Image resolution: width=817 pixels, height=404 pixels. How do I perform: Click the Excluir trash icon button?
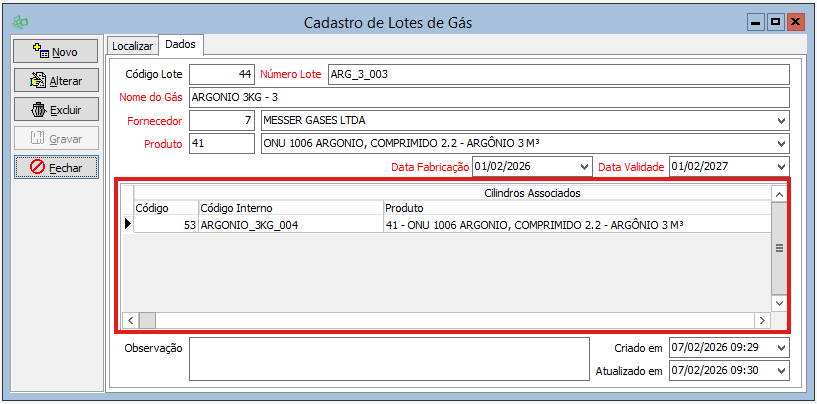pyautogui.click(x=55, y=110)
